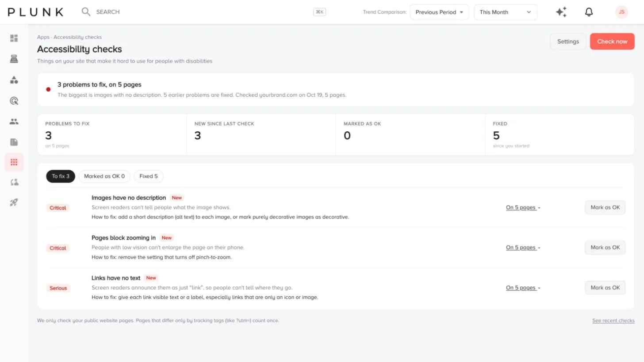Select the To fix 3 tab
Screen dimensions: 644x362
pos(61,176)
